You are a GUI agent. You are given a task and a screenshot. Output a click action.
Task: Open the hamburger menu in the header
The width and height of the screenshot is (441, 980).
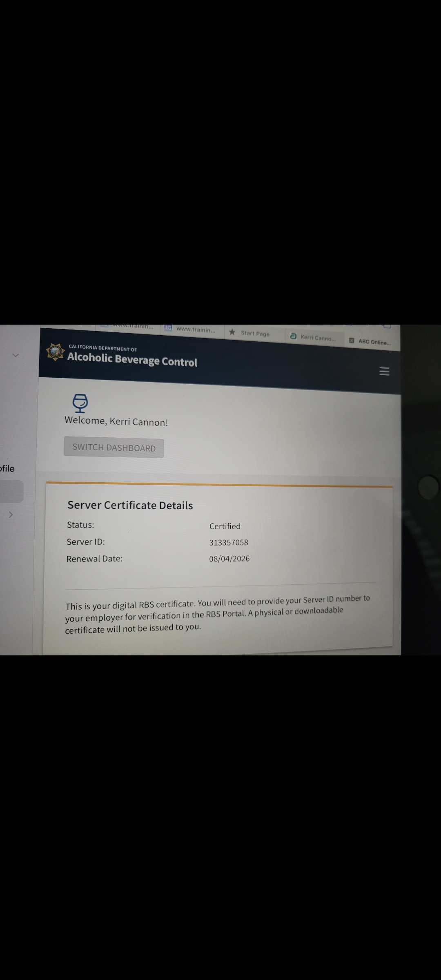click(x=384, y=371)
